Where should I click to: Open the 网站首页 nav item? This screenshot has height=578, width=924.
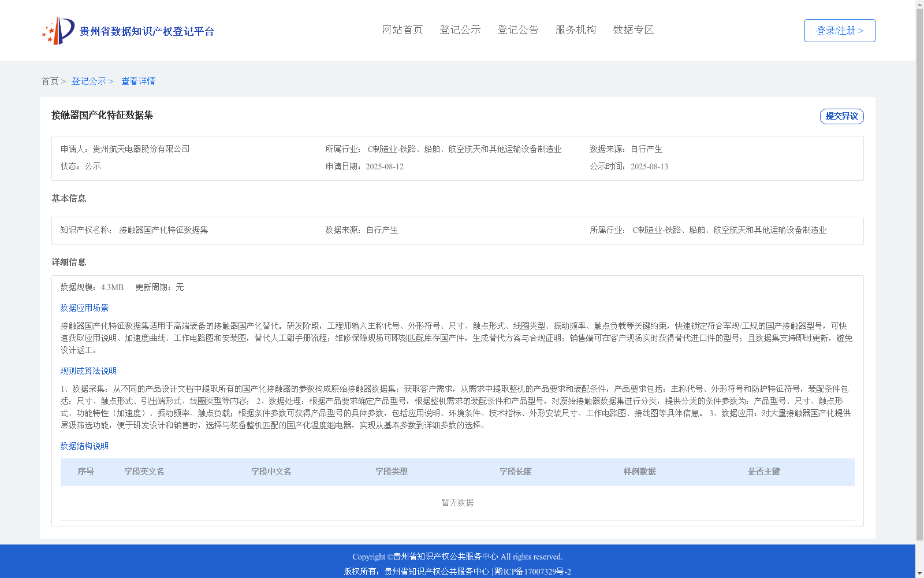point(403,29)
